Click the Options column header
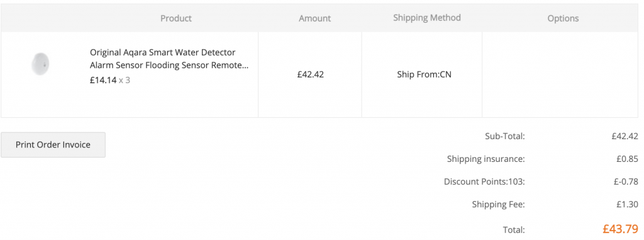Viewport: 644px width, 240px height. [x=563, y=18]
